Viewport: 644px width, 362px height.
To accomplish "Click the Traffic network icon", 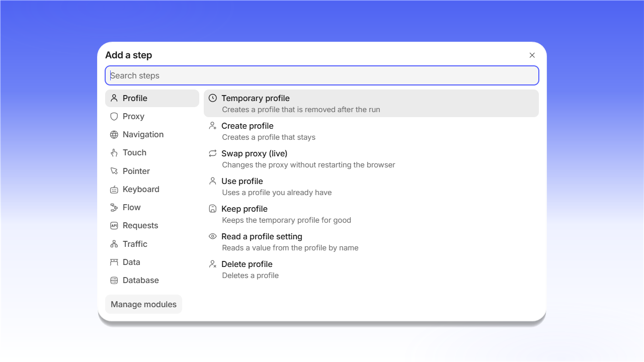I will pyautogui.click(x=114, y=244).
